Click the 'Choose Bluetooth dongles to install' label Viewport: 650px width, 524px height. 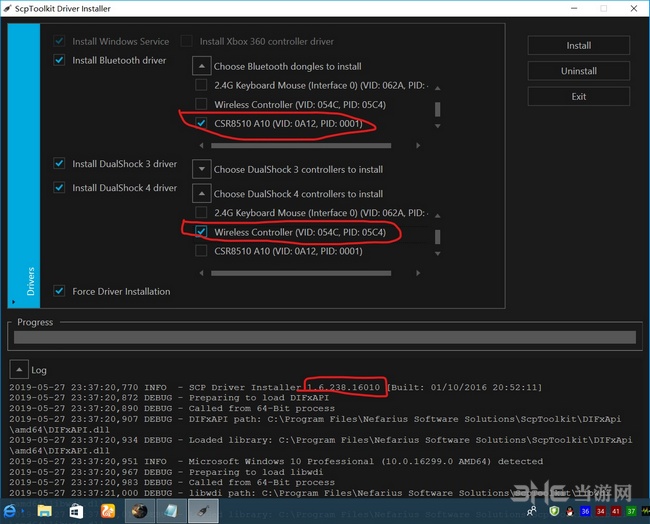point(287,66)
